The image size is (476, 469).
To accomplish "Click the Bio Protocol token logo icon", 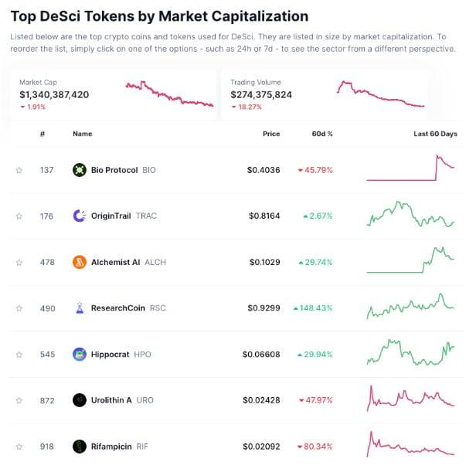I will (x=79, y=170).
